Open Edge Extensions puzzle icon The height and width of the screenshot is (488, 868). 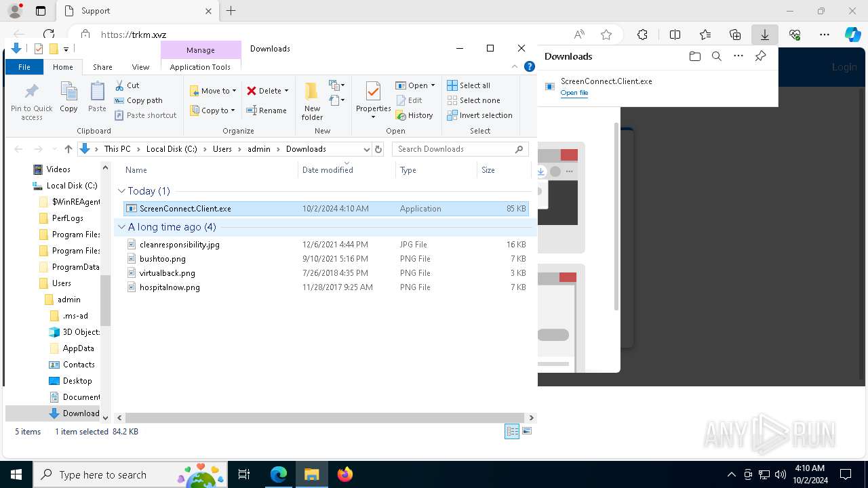642,35
